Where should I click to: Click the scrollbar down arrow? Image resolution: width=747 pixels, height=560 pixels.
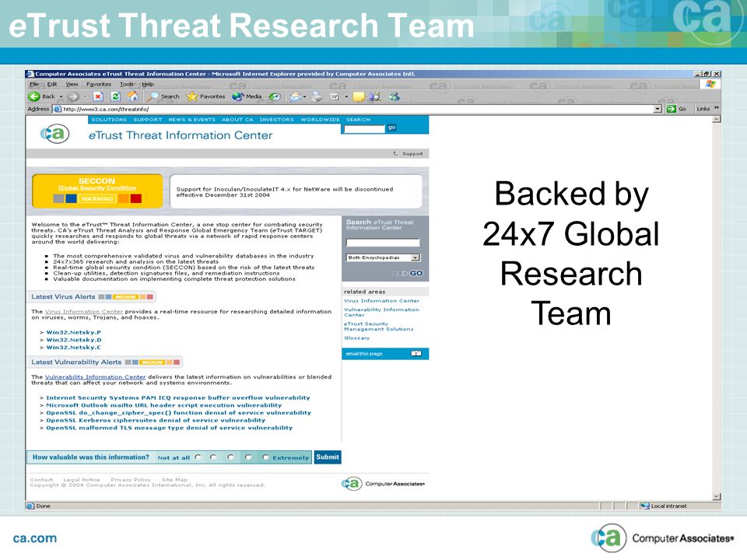pos(717,497)
